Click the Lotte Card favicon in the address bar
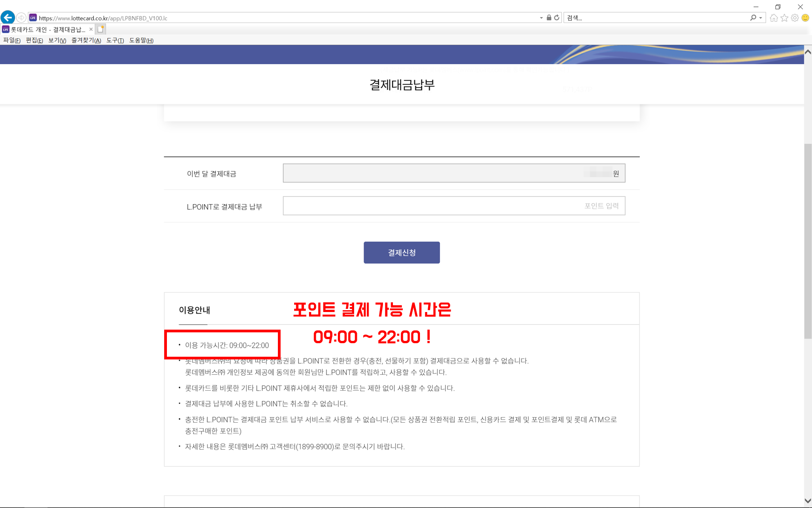This screenshot has width=812, height=508. (33, 18)
